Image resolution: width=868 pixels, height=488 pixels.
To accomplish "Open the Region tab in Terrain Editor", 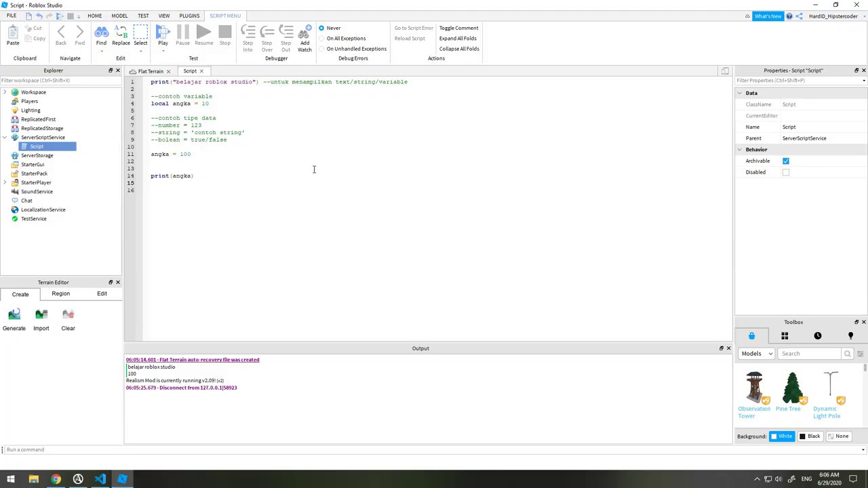I will 60,294.
